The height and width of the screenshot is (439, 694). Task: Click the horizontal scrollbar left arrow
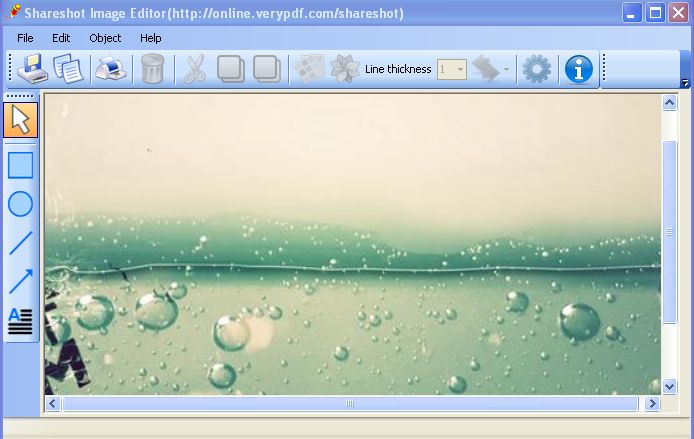pos(53,403)
